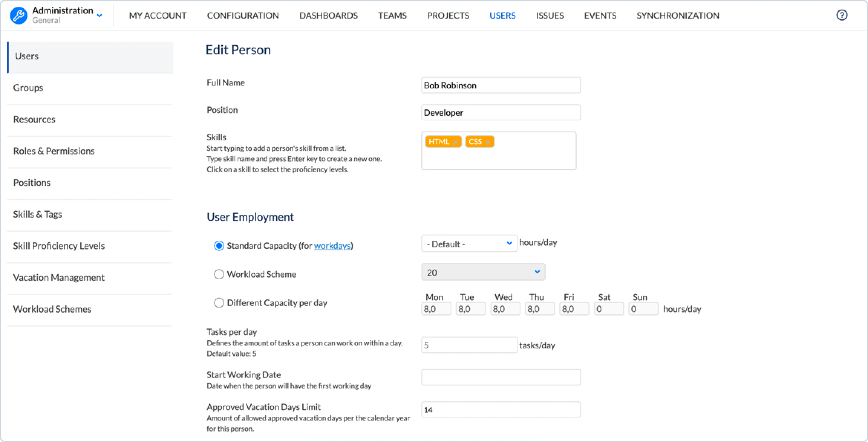Follow the workdays link
Image resolution: width=868 pixels, height=442 pixels.
click(332, 246)
